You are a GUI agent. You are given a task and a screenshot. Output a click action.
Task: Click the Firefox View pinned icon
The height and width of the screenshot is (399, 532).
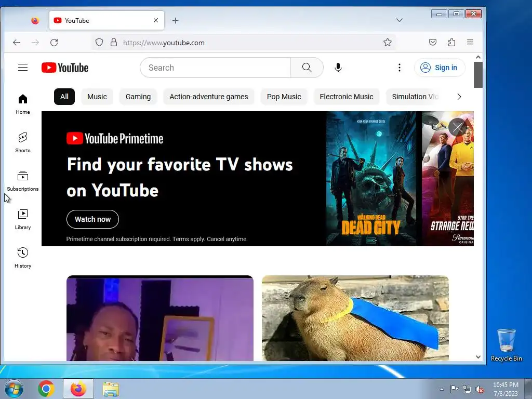tap(35, 21)
